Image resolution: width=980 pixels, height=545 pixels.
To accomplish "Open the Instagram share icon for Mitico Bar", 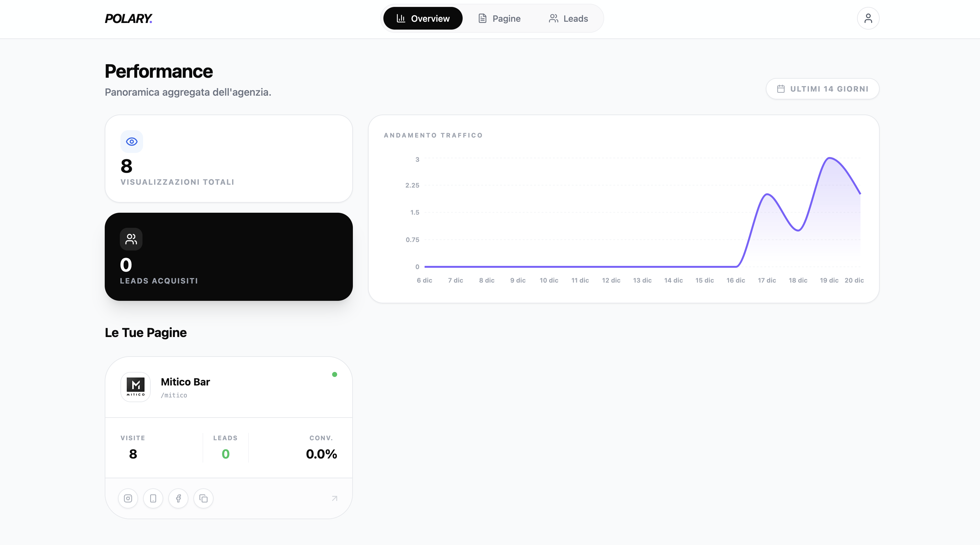I will point(128,498).
